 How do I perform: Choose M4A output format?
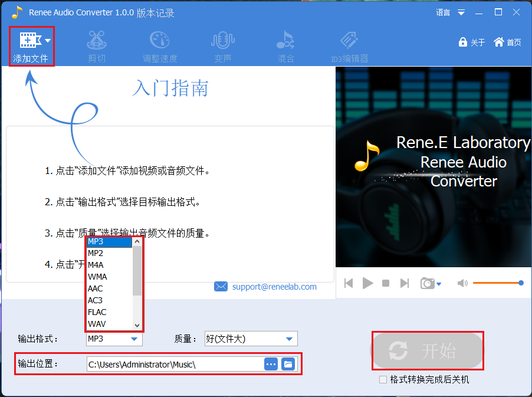109,265
